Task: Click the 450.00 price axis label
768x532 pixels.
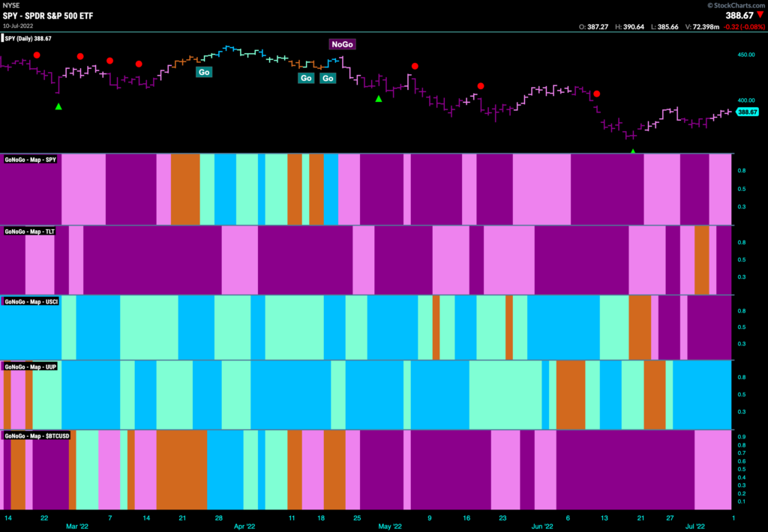Action: [x=746, y=55]
